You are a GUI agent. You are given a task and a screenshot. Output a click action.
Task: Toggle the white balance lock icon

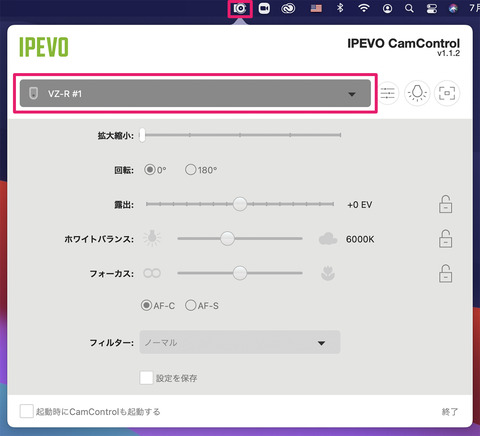pyautogui.click(x=445, y=239)
